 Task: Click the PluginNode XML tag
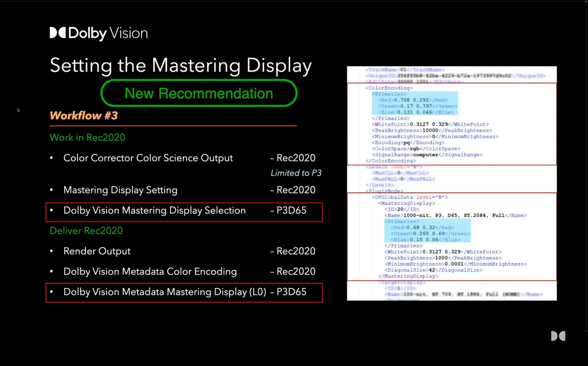pyautogui.click(x=384, y=191)
